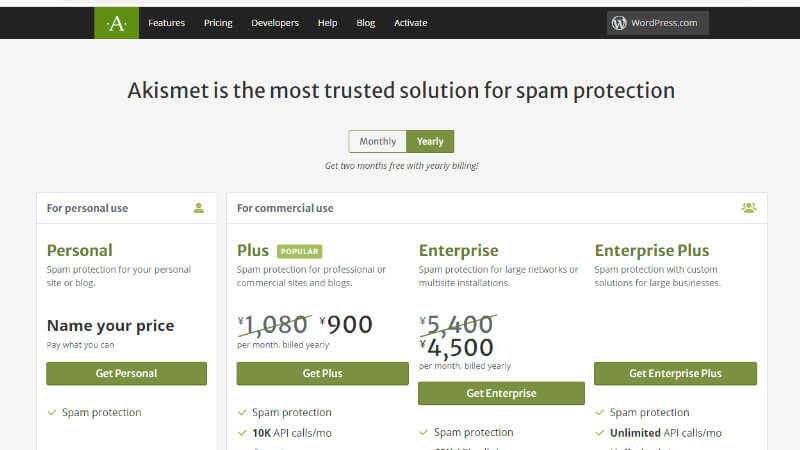Click the single person icon for personal use
The height and width of the screenshot is (450, 800).
[x=198, y=208]
